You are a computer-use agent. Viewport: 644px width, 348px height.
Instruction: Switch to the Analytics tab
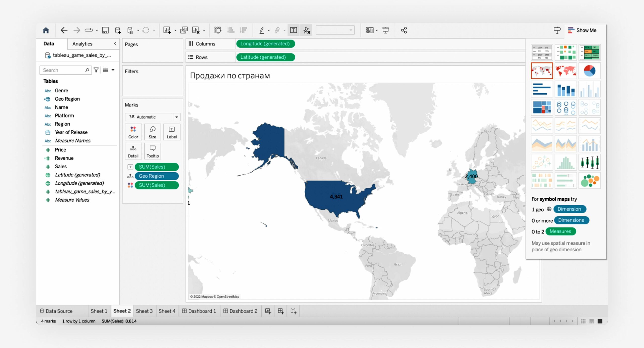(82, 44)
